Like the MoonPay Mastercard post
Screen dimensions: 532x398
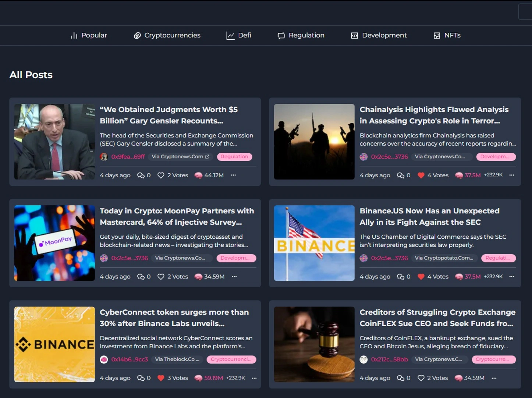(161, 277)
